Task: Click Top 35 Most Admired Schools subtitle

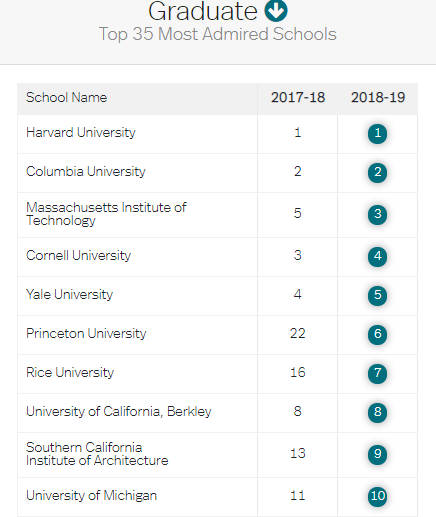Action: tap(218, 34)
